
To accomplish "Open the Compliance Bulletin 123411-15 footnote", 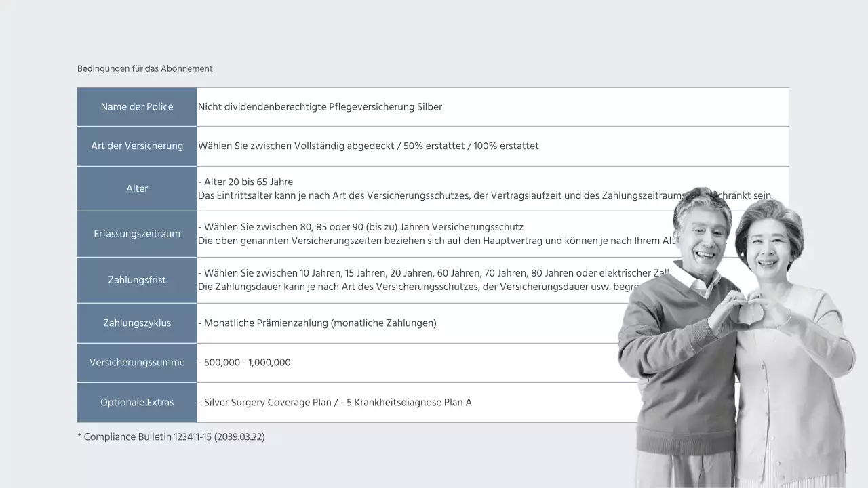I will tap(171, 436).
